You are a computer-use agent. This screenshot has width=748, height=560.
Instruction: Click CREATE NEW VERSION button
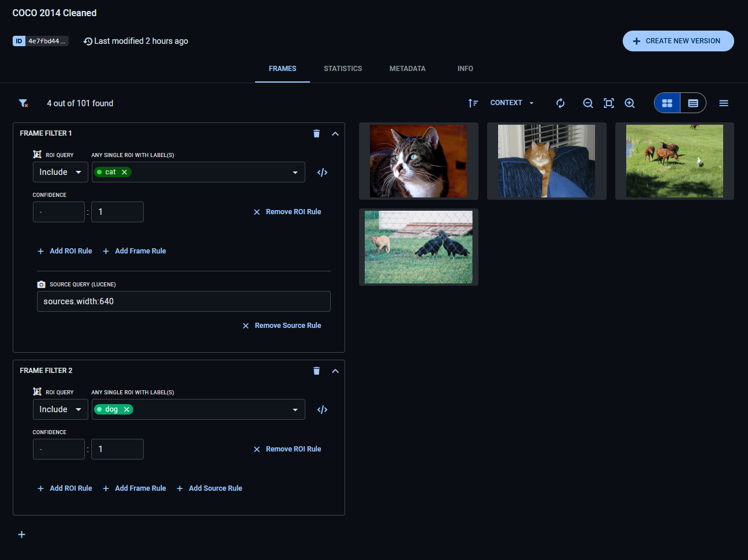coord(678,41)
